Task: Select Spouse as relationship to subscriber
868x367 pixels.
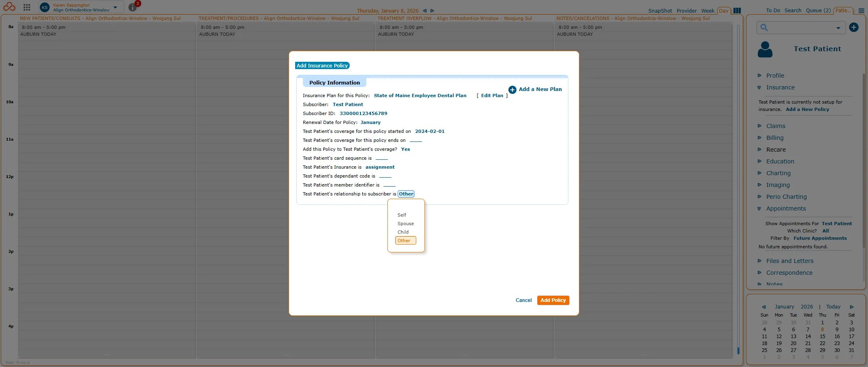Action: [x=405, y=223]
